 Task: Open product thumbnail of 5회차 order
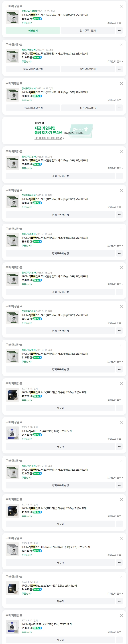(13, 240)
